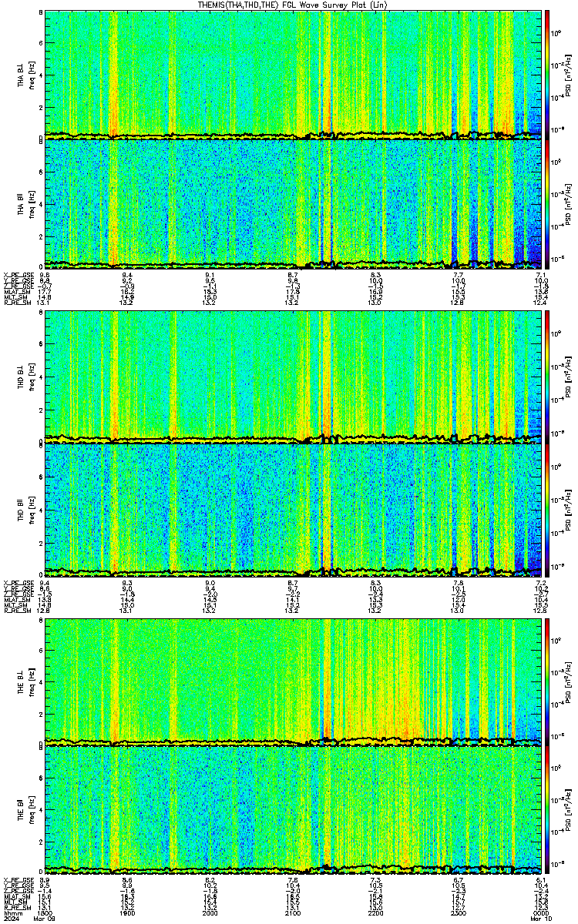The height and width of the screenshot is (924, 578).
Task: Click 'R_RE_SM' row label under THE plots
Action: point(18,908)
